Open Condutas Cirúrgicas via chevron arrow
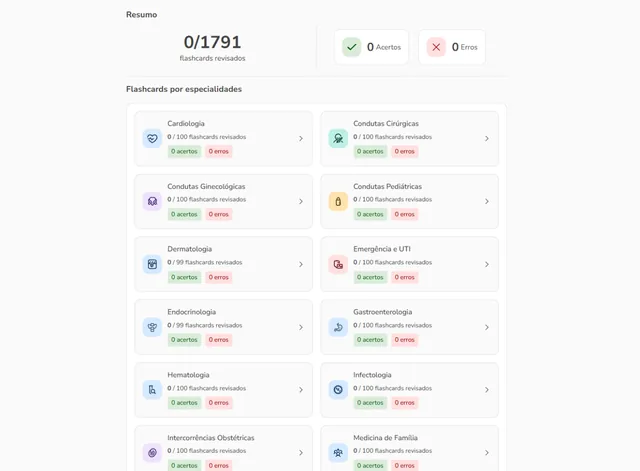Image resolution: width=640 pixels, height=471 pixels. click(x=487, y=138)
